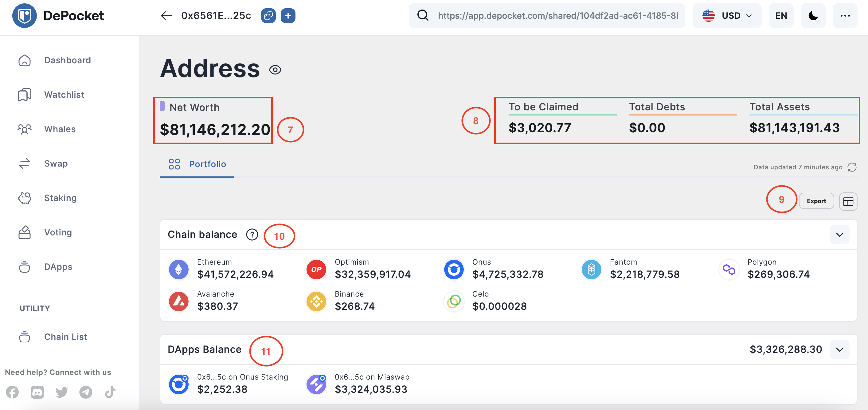Change language with EN button
Screen dimensions: 868x410
(781, 15)
